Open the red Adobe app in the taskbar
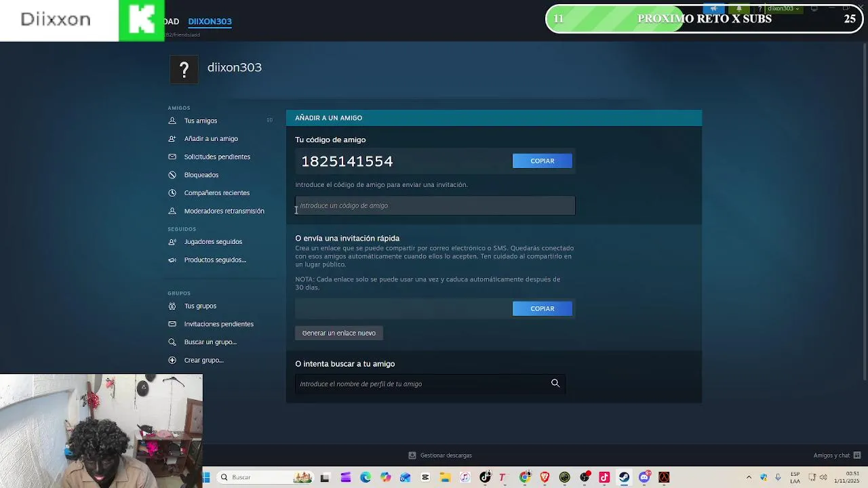 [x=664, y=477]
